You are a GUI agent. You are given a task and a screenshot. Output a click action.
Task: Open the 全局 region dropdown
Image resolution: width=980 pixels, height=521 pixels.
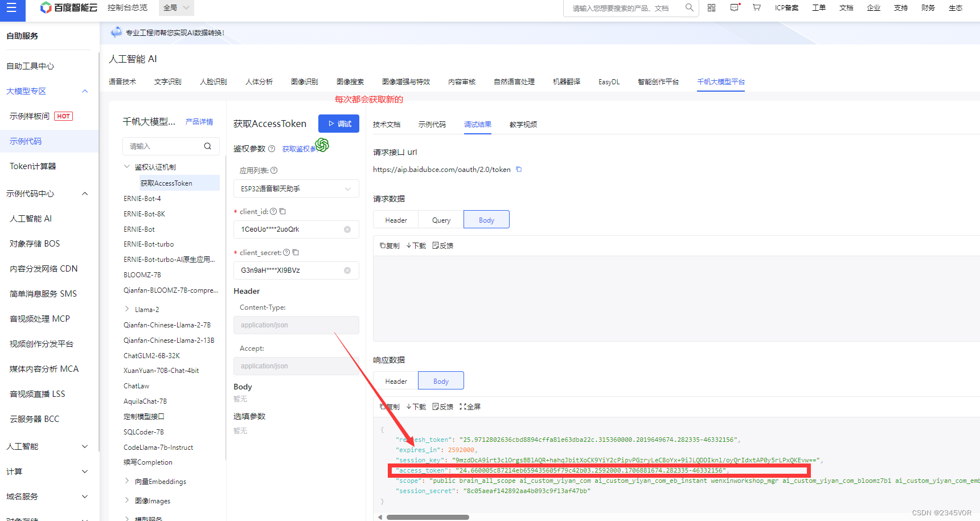point(176,8)
